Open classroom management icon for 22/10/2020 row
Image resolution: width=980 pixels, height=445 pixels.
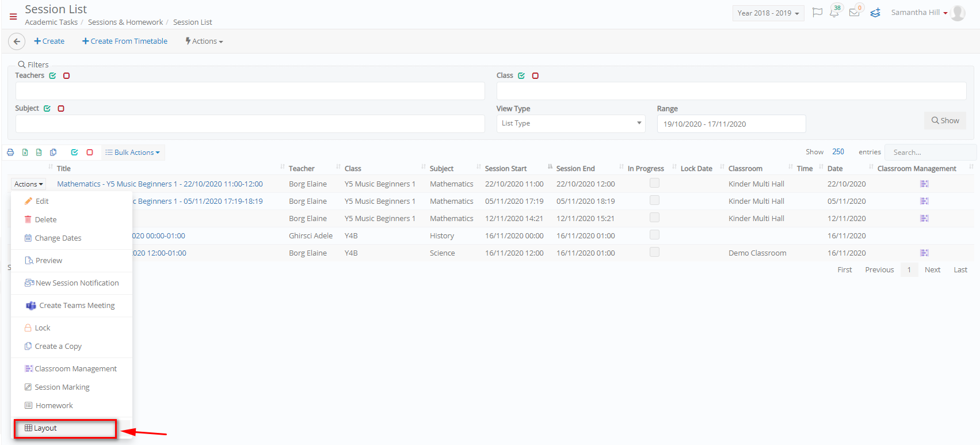click(x=924, y=184)
